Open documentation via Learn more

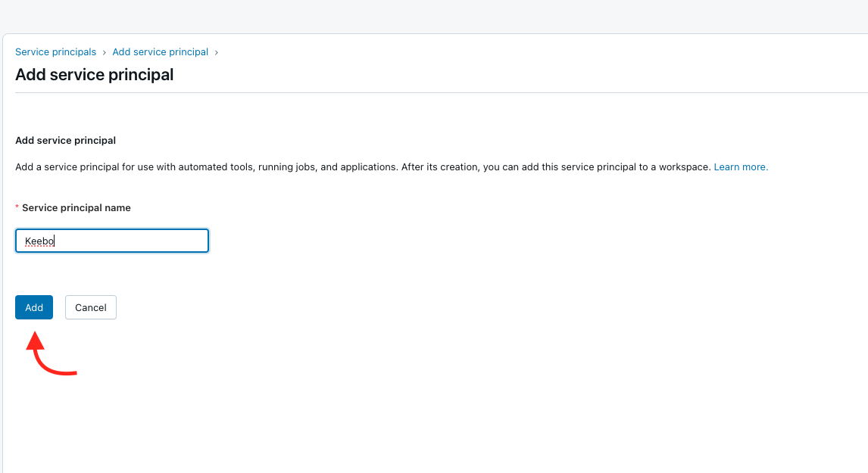pos(740,166)
